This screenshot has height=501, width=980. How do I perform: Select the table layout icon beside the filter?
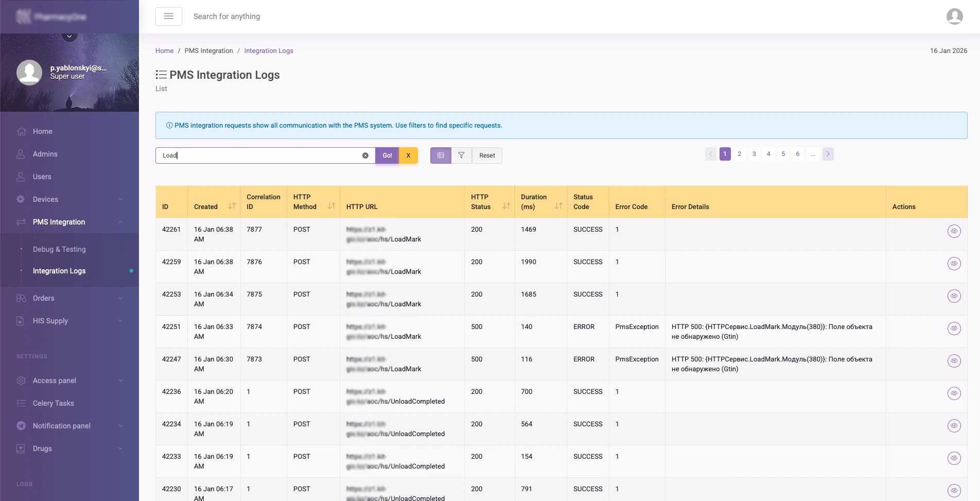point(440,155)
